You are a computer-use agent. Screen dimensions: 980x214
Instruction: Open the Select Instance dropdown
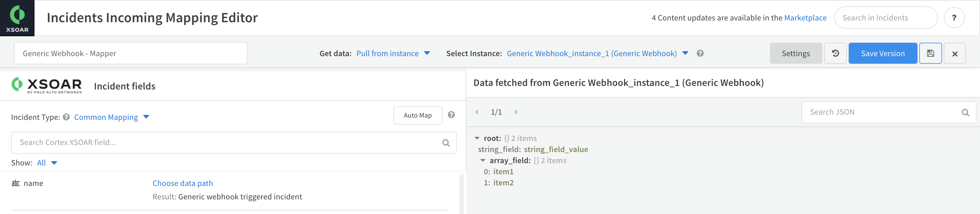click(597, 53)
